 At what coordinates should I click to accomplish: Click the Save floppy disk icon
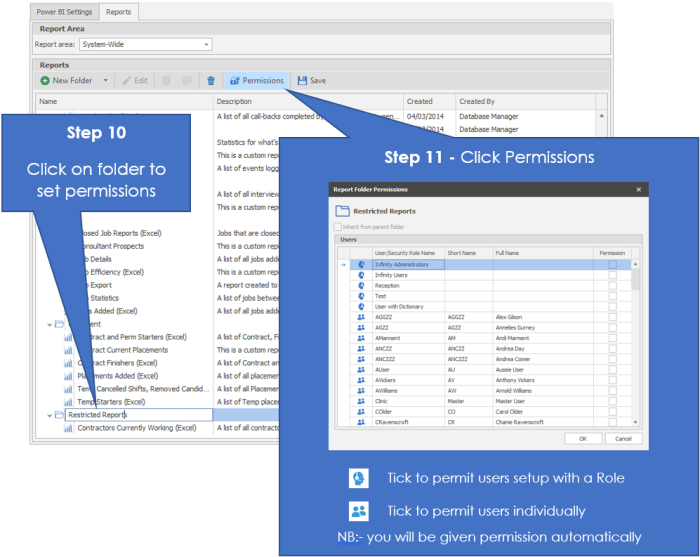303,80
